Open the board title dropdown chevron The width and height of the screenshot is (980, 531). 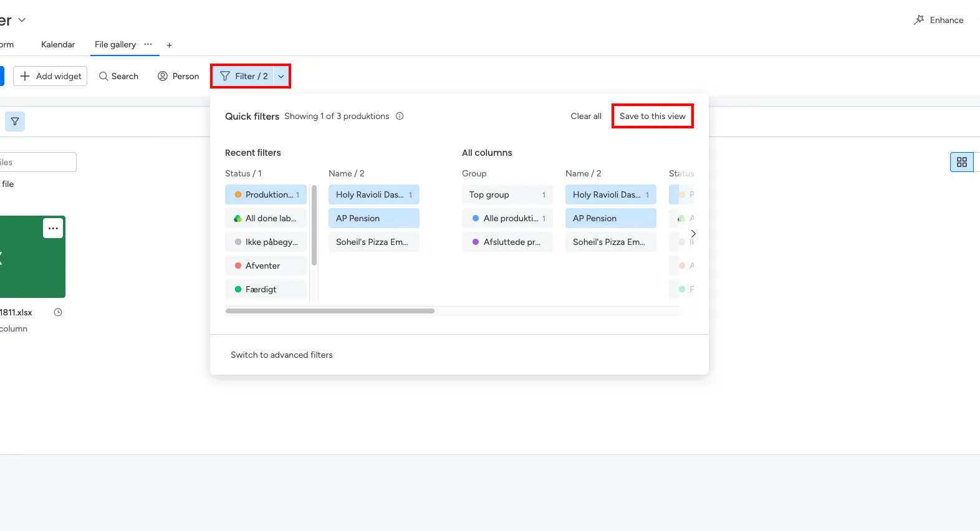[22, 20]
